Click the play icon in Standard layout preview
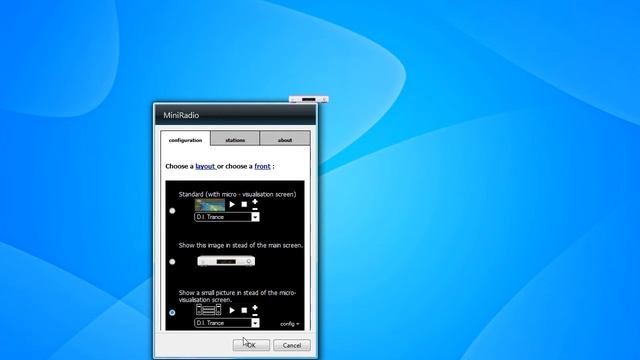 point(232,204)
